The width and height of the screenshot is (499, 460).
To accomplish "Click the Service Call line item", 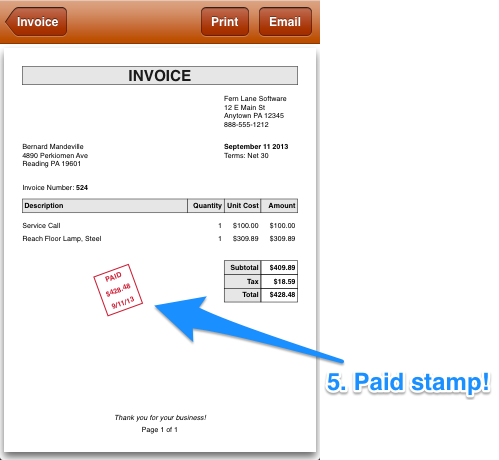I will click(x=41, y=226).
